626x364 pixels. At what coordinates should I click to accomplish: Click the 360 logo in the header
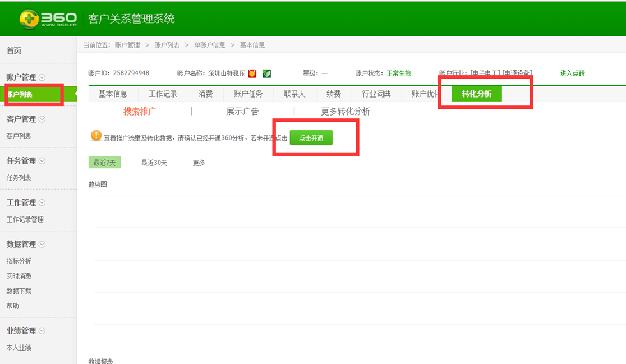[48, 19]
